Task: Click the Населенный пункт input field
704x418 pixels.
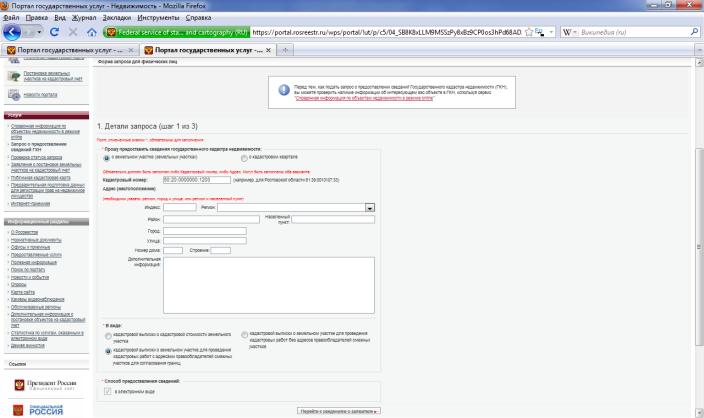Action: coord(333,219)
